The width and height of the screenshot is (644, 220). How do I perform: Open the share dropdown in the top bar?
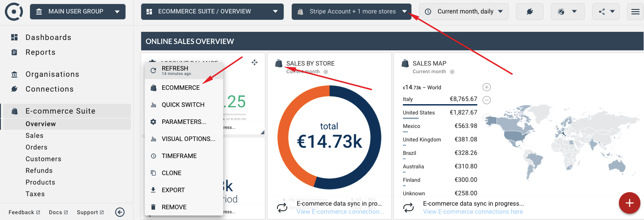pyautogui.click(x=606, y=12)
